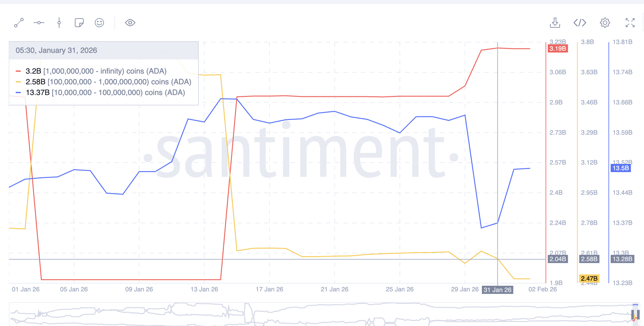Enter fullscreen chart mode
Screen dimensions: 644x326
coord(630,23)
